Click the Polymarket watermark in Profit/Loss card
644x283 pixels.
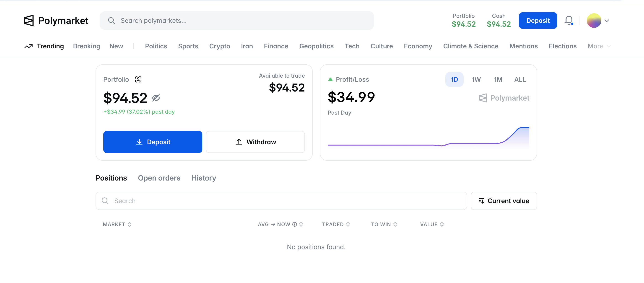point(504,98)
